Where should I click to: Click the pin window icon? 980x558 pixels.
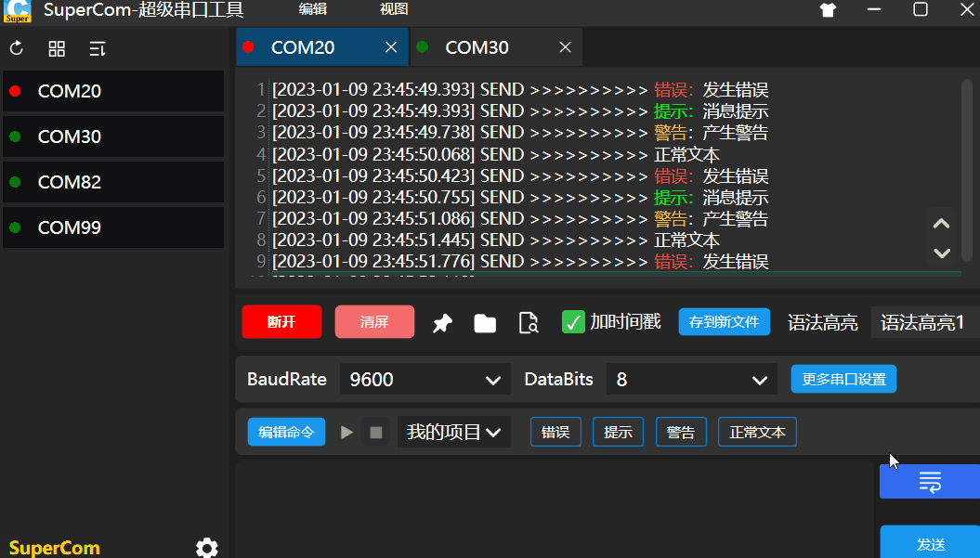442,323
